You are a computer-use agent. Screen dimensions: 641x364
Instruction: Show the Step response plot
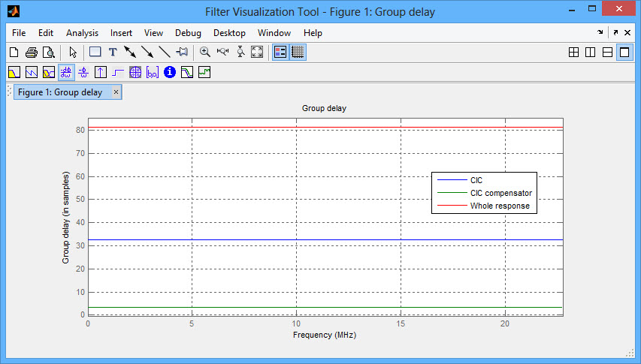click(117, 73)
